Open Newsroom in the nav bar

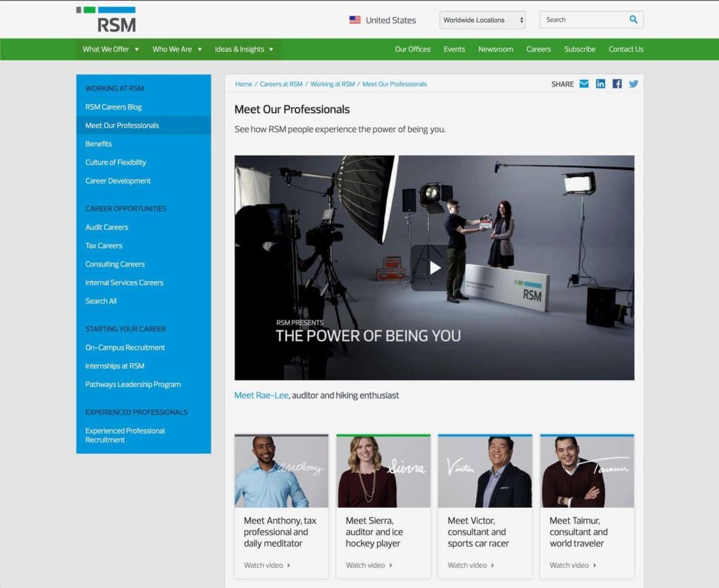(x=496, y=49)
